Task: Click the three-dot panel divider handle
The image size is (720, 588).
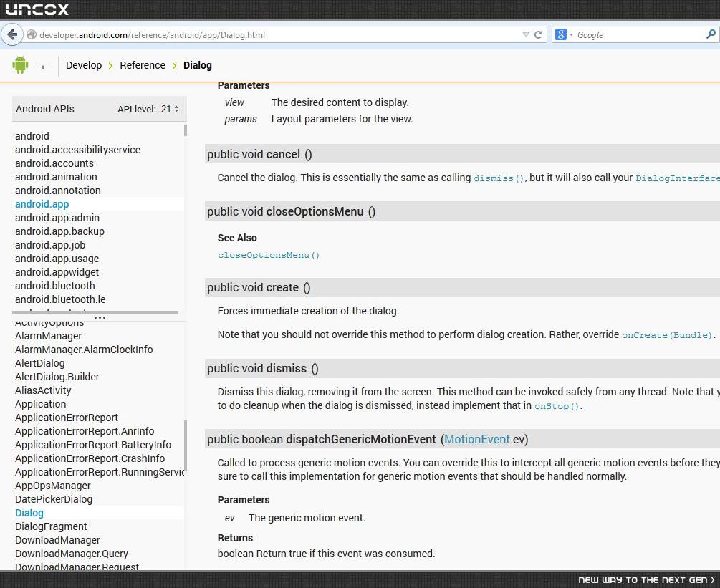Action: click(x=100, y=317)
